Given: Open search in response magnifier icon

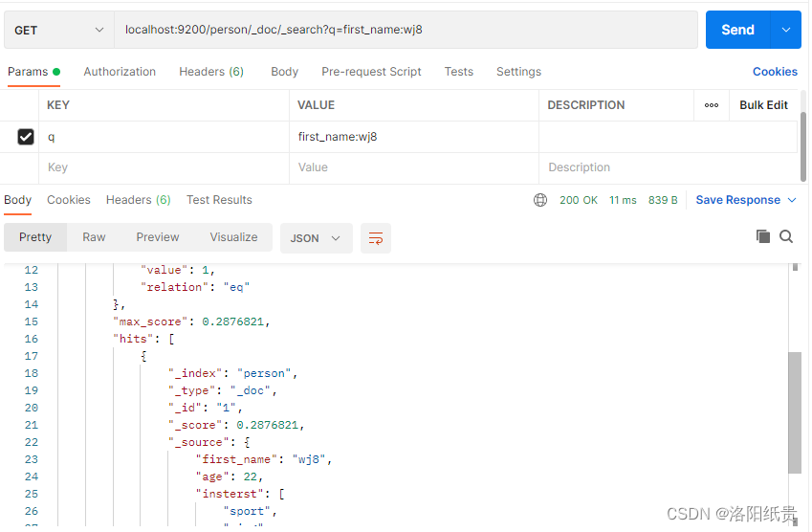Looking at the screenshot, I should [786, 236].
